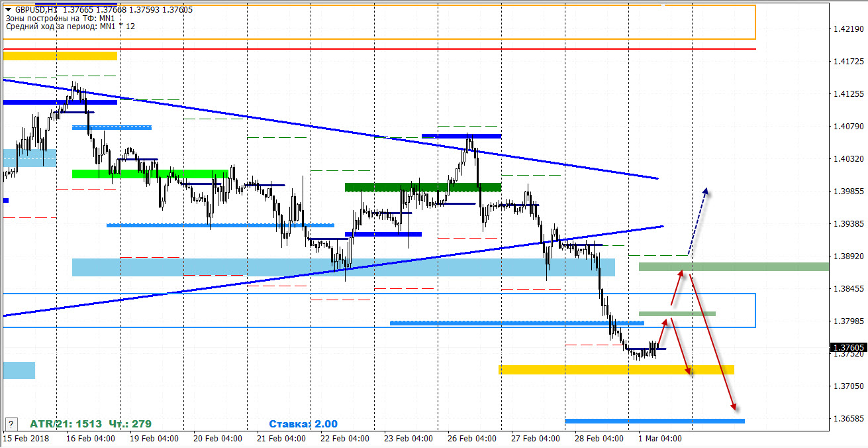Select the blue bar near 1.36585 level
This screenshot has width=868, height=448.
[x=654, y=421]
